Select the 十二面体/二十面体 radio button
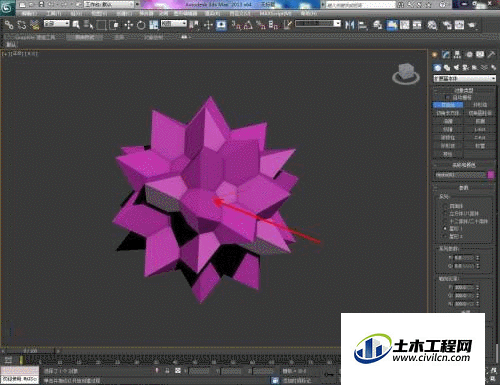 pos(445,221)
